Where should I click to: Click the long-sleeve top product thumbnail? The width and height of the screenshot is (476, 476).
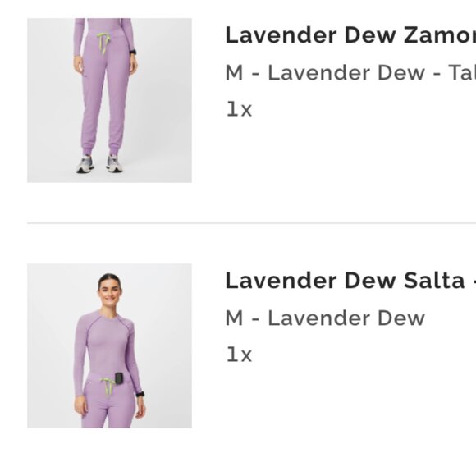(110, 346)
